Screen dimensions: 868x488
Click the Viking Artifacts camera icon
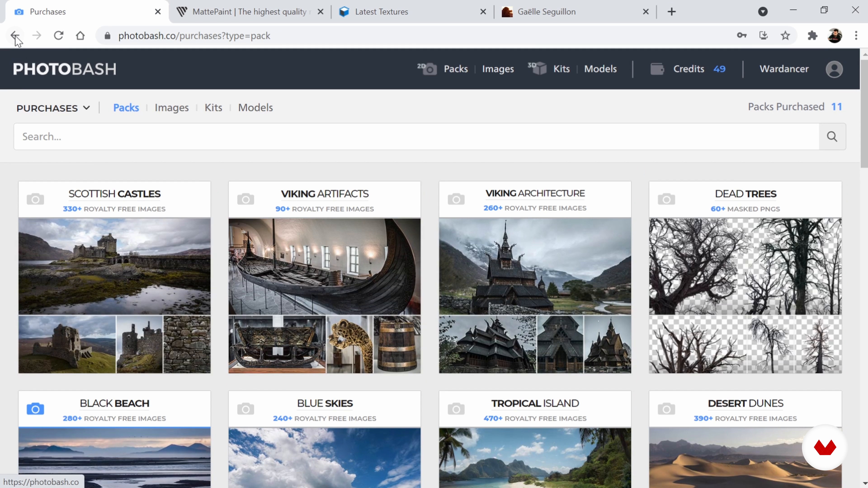click(246, 199)
